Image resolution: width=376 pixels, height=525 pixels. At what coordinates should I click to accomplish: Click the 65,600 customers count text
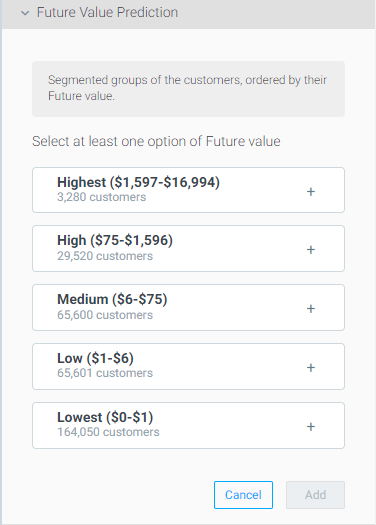105,315
